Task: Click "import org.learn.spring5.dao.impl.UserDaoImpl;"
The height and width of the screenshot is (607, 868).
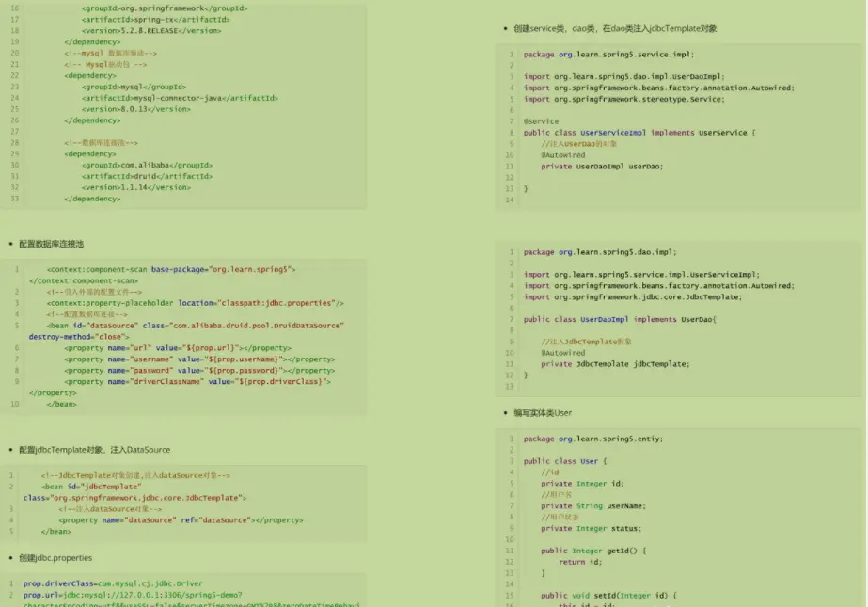Action: [624, 76]
